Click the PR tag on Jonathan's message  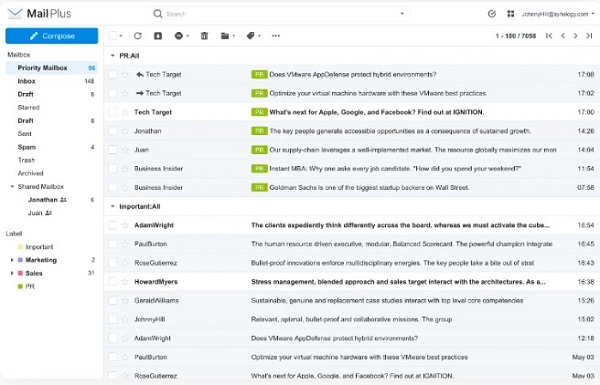(x=259, y=131)
